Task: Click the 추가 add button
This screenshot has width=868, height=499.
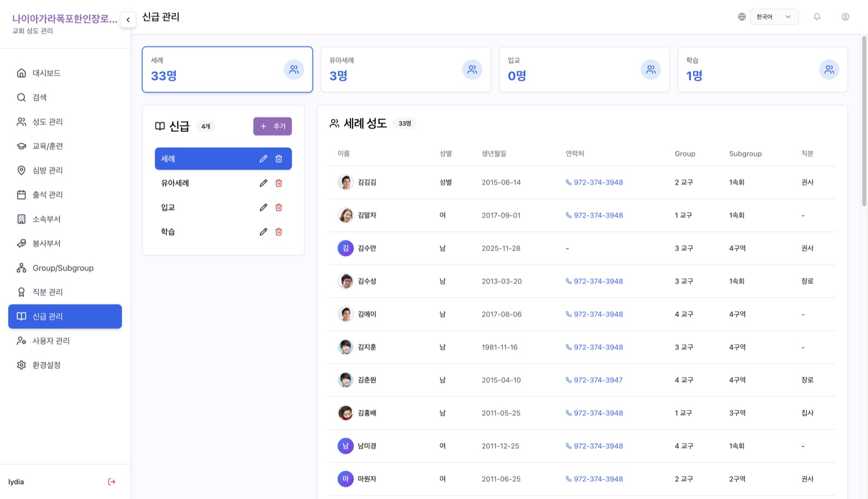Action: tap(272, 126)
